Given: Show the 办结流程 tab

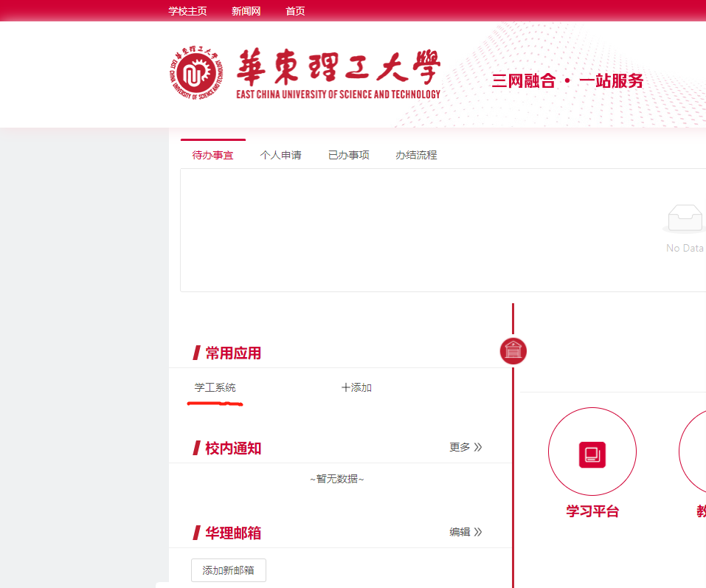Looking at the screenshot, I should pyautogui.click(x=416, y=155).
